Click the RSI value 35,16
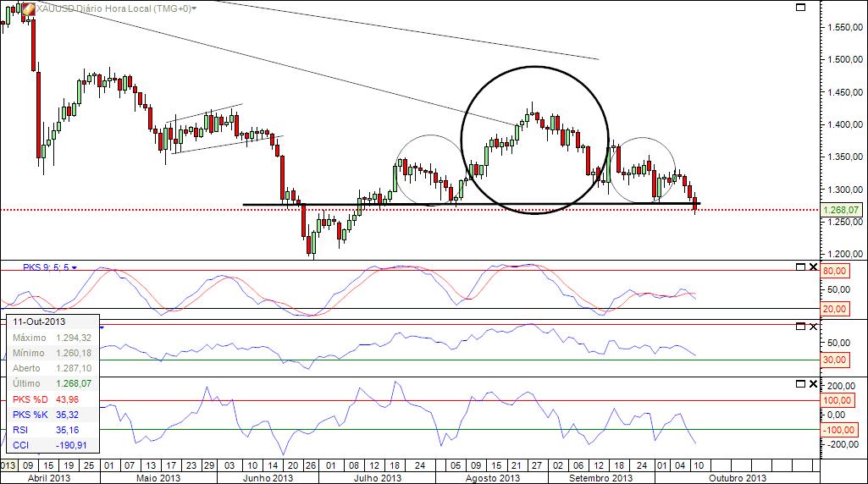The height and width of the screenshot is (484, 868). [68, 430]
